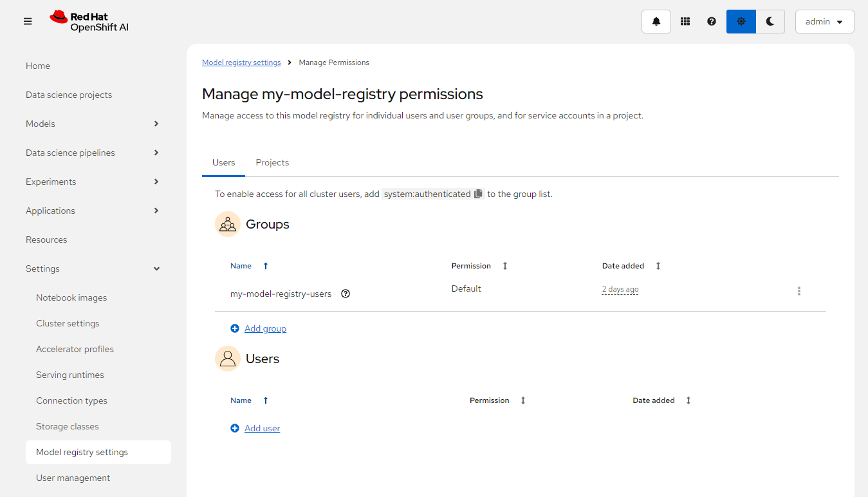This screenshot has height=497, width=868.
Task: Click the 2 days ago timestamp
Action: click(x=620, y=290)
